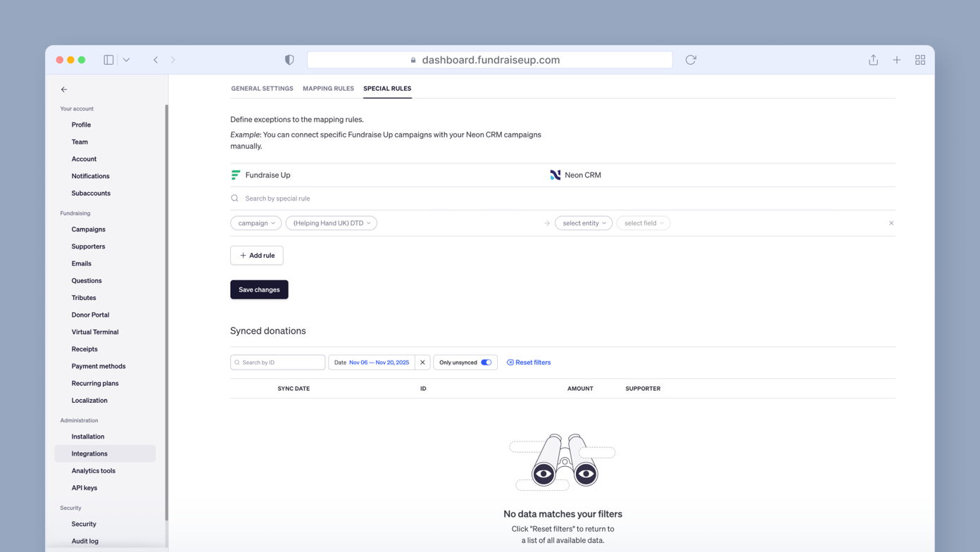Open the '(Helping Hand UK) DTD' dropdown

click(331, 222)
